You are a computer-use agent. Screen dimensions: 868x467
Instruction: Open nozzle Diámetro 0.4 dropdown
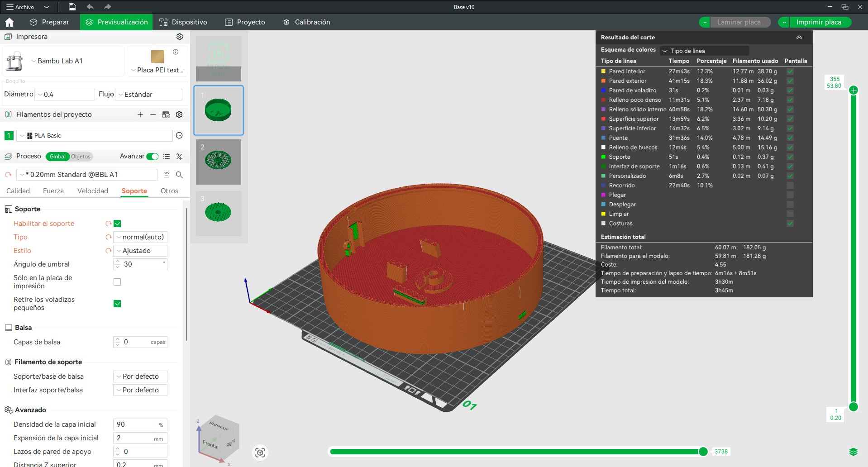click(65, 95)
